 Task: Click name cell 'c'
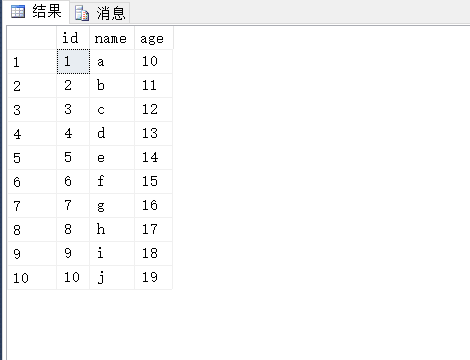tap(112, 110)
